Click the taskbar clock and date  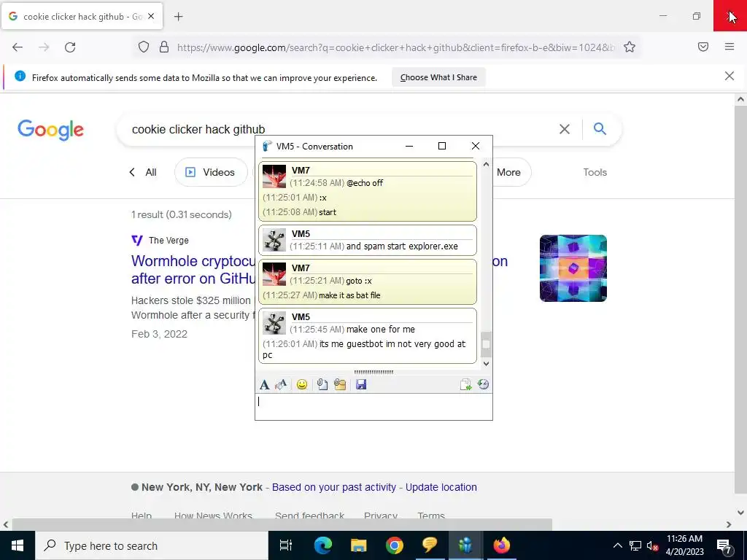[x=684, y=545]
